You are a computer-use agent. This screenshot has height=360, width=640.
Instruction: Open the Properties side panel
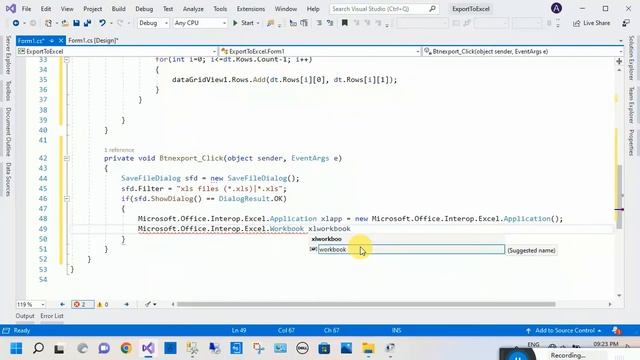[631, 142]
